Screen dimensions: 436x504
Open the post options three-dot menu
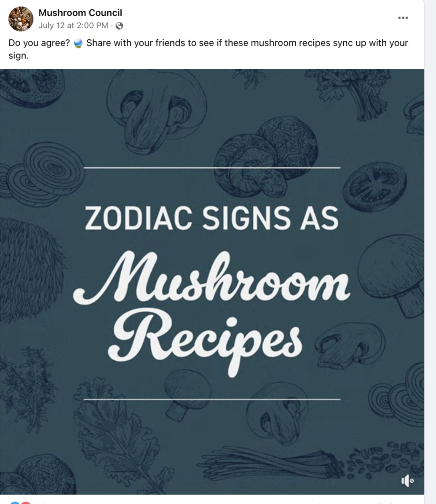[403, 18]
